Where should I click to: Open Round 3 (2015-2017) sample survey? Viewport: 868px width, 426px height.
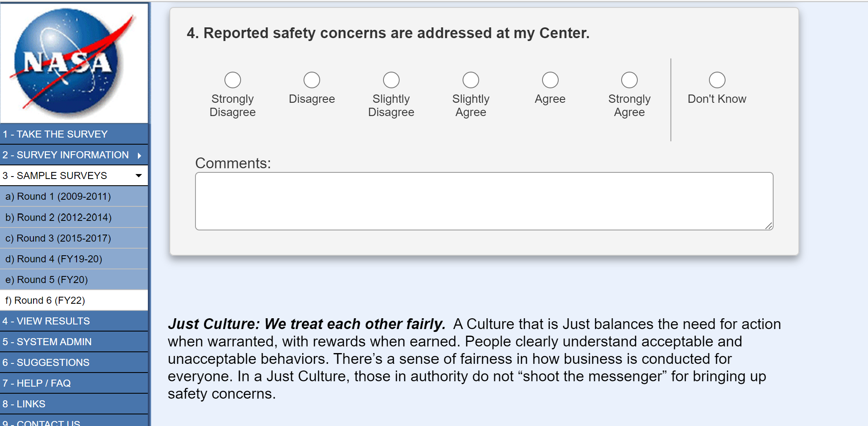58,238
